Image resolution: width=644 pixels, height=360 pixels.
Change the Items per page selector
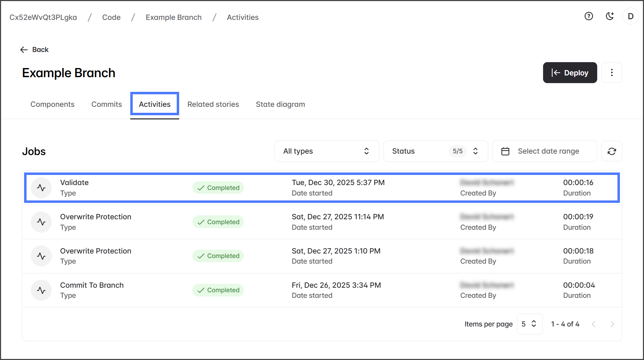(x=529, y=324)
